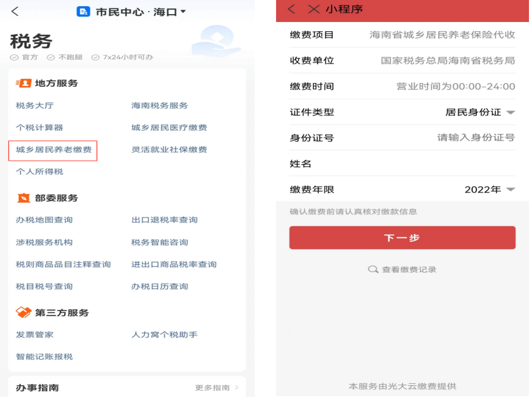Click the 地方服务 section icon
The width and height of the screenshot is (532, 398).
[x=23, y=83]
